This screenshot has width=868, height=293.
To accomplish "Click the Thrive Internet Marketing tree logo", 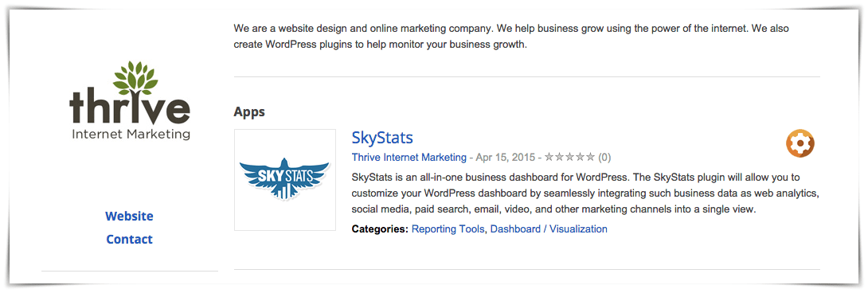I will [x=130, y=100].
